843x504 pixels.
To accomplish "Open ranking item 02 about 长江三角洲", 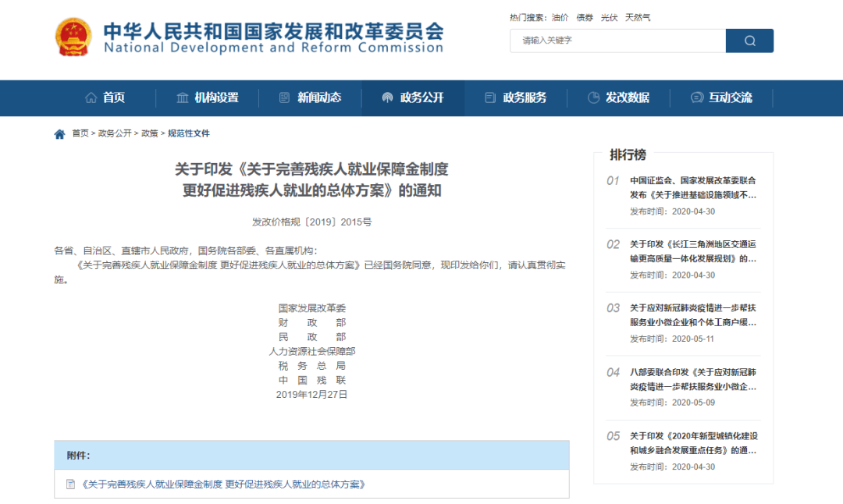I will 692,251.
